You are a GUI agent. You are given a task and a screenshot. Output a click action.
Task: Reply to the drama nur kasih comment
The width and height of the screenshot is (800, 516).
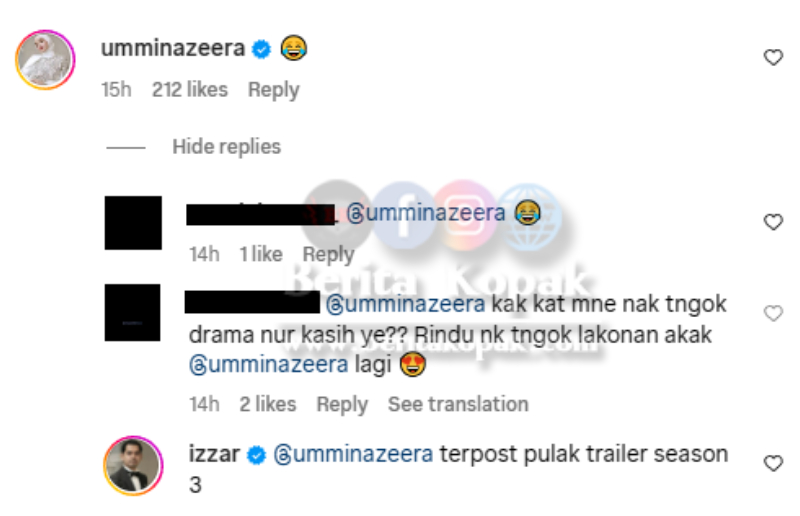342,405
